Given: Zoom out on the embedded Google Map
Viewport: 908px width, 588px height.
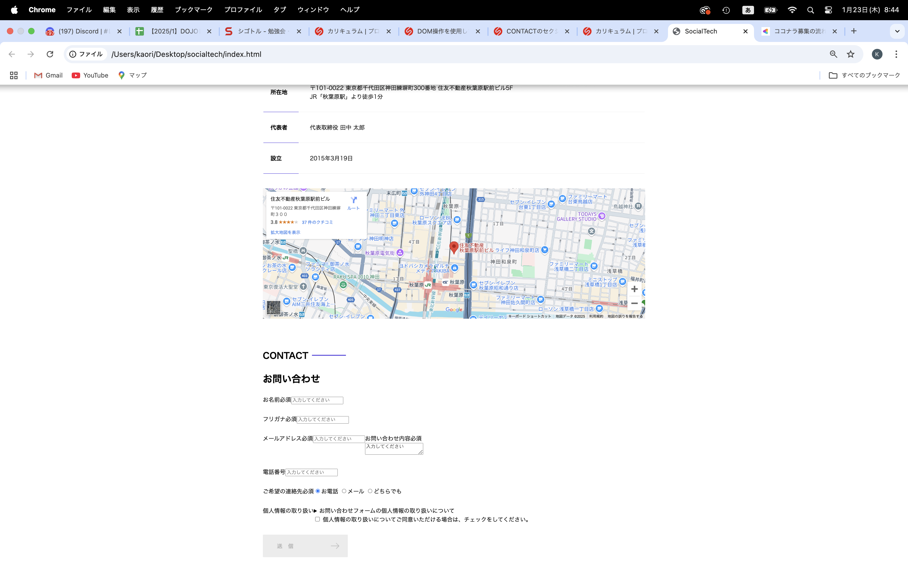Looking at the screenshot, I should click(635, 303).
